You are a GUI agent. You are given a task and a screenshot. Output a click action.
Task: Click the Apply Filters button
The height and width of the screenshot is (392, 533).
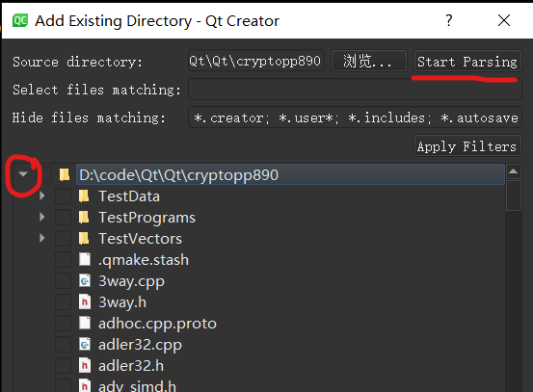[x=467, y=146]
